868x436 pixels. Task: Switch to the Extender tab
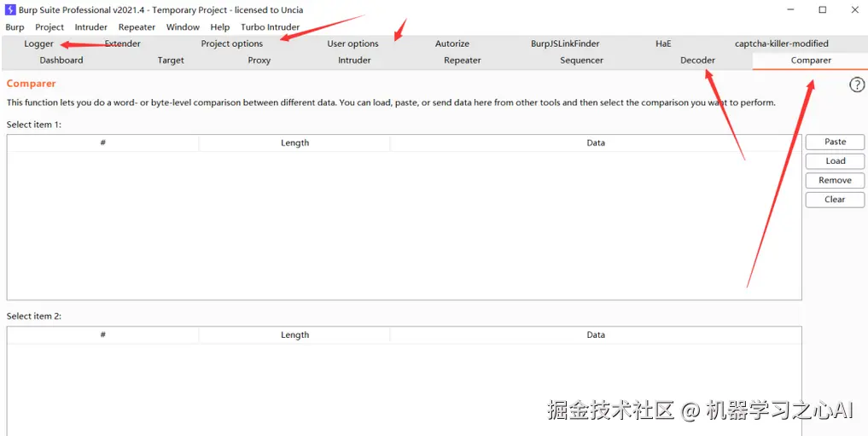[122, 44]
